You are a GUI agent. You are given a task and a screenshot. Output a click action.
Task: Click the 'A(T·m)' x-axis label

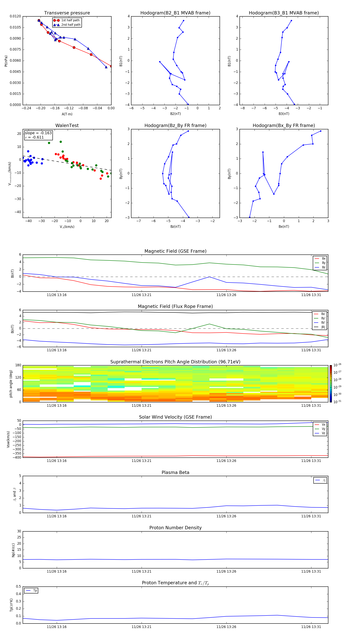67,114
